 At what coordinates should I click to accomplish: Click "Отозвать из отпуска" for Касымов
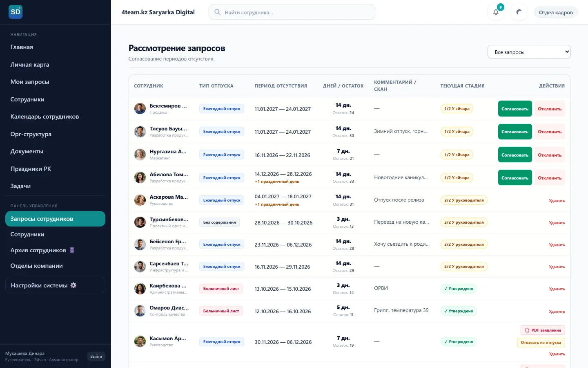(541, 343)
